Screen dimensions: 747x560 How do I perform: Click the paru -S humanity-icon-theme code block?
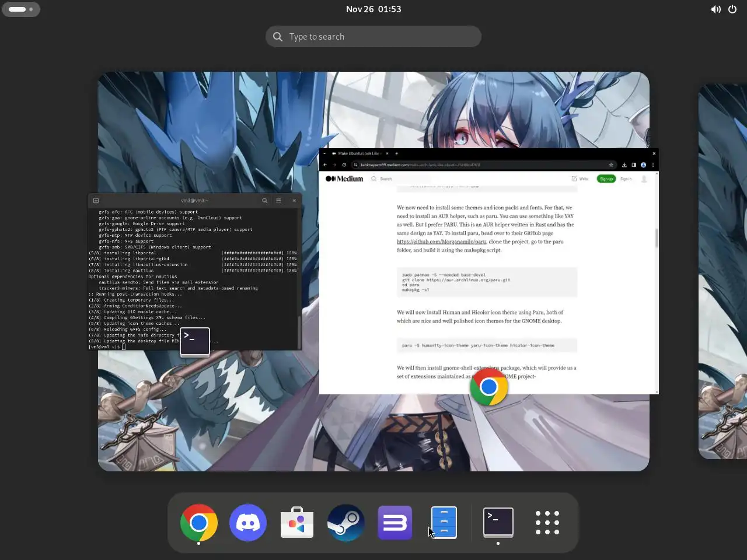tap(487, 345)
